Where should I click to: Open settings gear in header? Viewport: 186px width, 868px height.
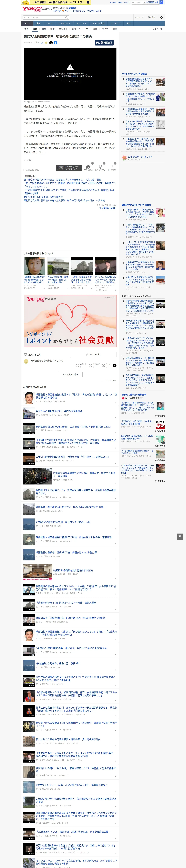point(161,18)
